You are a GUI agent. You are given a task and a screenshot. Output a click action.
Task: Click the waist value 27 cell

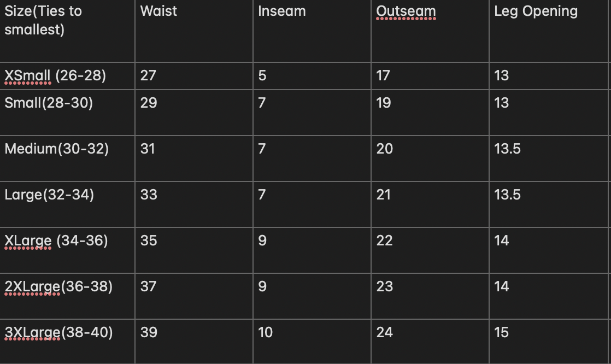coord(193,76)
